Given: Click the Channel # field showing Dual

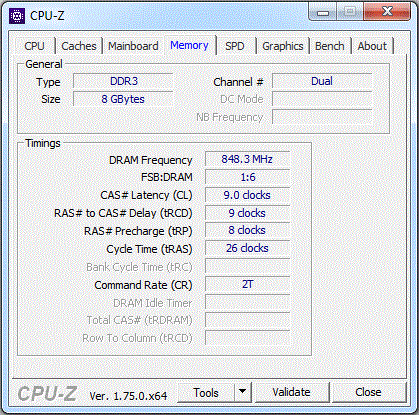Looking at the screenshot, I should point(322,81).
